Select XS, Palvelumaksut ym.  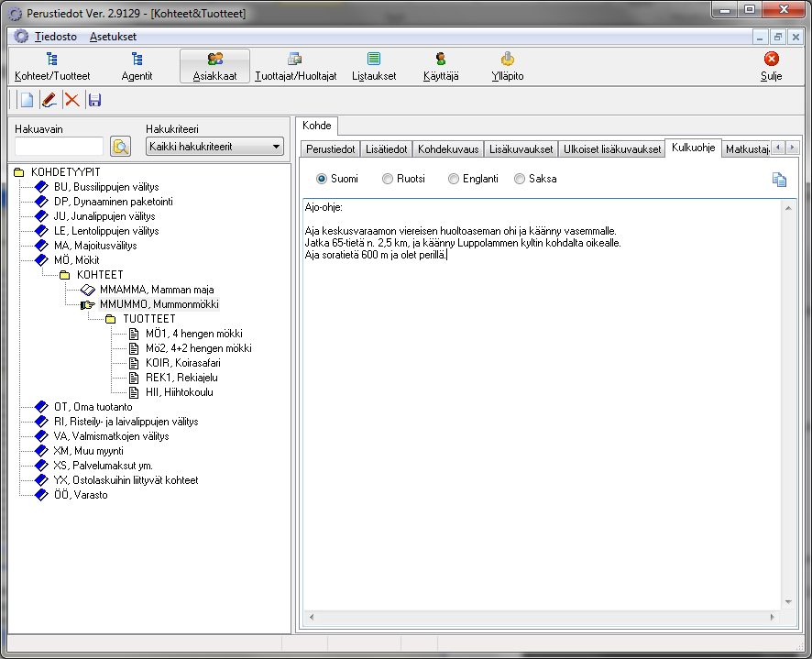(x=103, y=466)
